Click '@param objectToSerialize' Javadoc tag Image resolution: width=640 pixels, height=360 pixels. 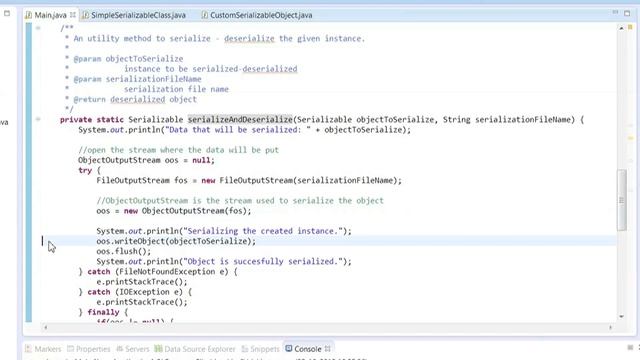(128, 59)
